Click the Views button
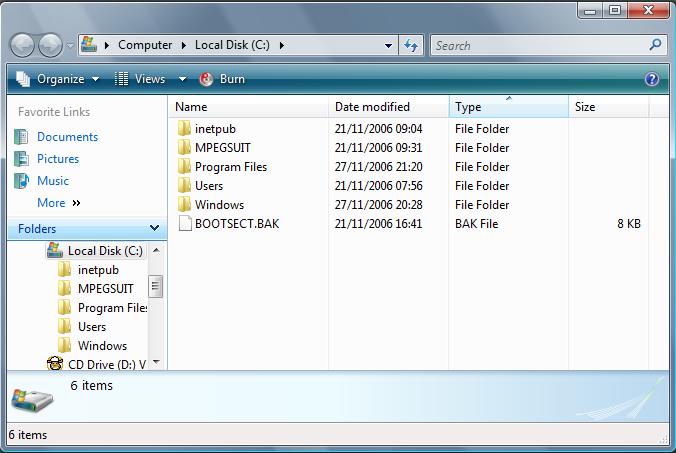The image size is (676, 453). pyautogui.click(x=140, y=79)
